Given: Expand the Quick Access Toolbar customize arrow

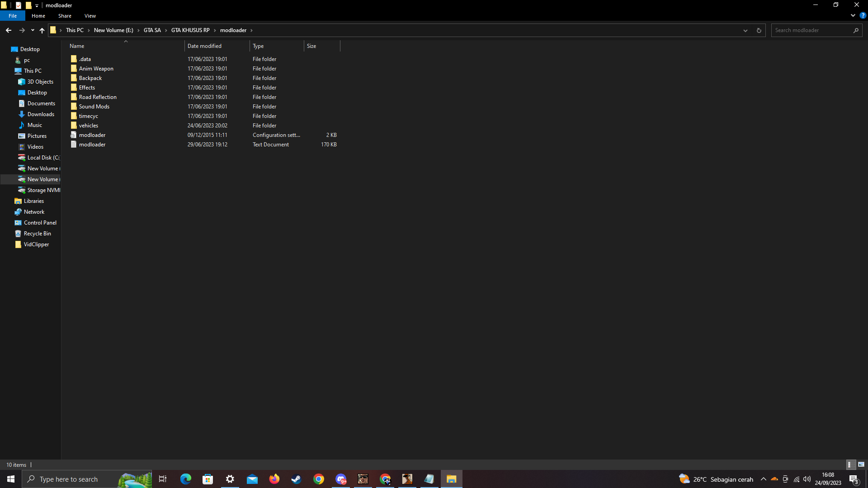Looking at the screenshot, I should (37, 5).
